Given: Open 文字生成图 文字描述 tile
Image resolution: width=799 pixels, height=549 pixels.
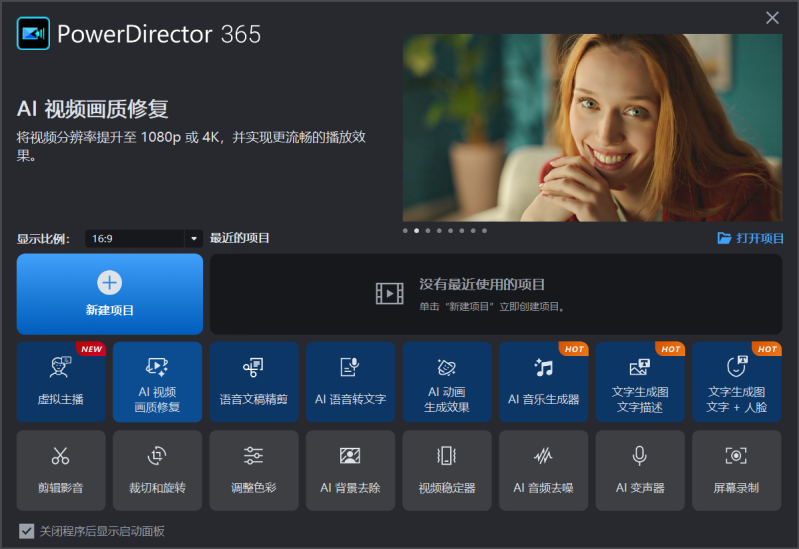Looking at the screenshot, I should click(x=640, y=382).
